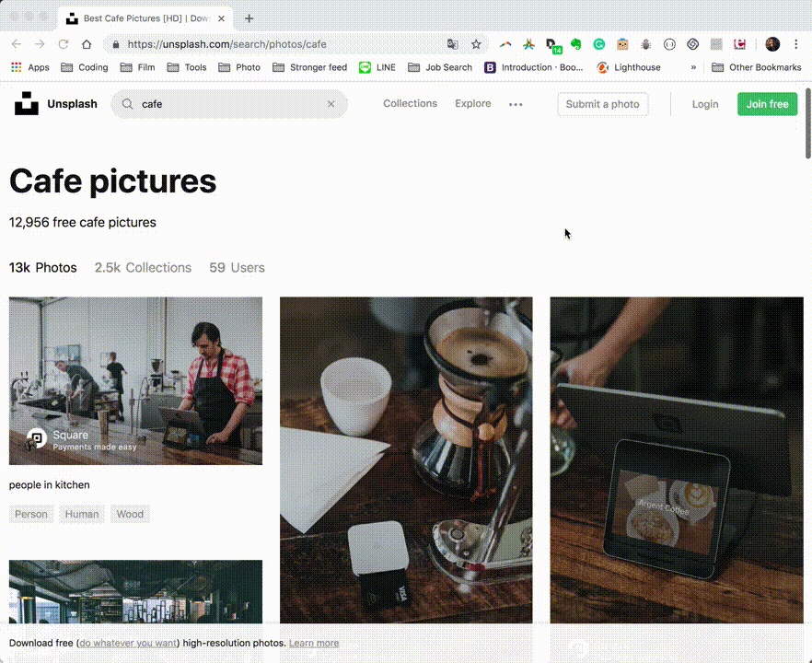Open the cafe interior photo thumbnail
812x663 pixels.
point(135,591)
